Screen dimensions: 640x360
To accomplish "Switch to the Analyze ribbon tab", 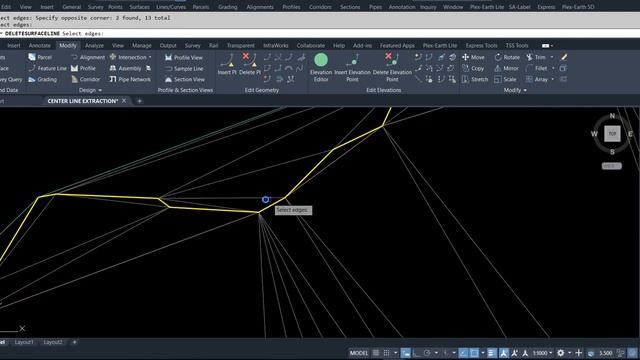I will [94, 46].
